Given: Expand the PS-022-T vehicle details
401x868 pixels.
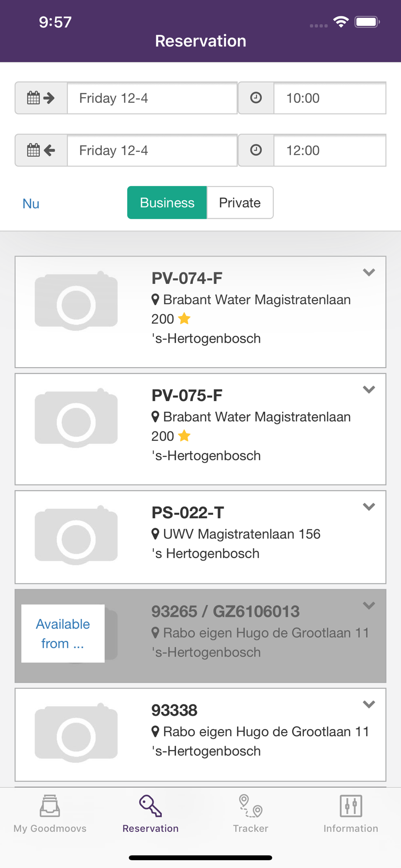Looking at the screenshot, I should point(369,507).
